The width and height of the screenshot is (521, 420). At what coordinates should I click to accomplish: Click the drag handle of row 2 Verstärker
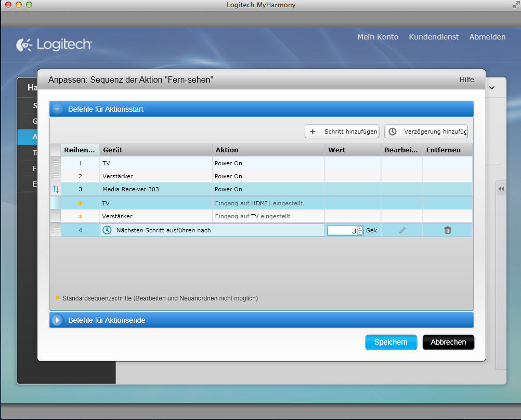56,176
